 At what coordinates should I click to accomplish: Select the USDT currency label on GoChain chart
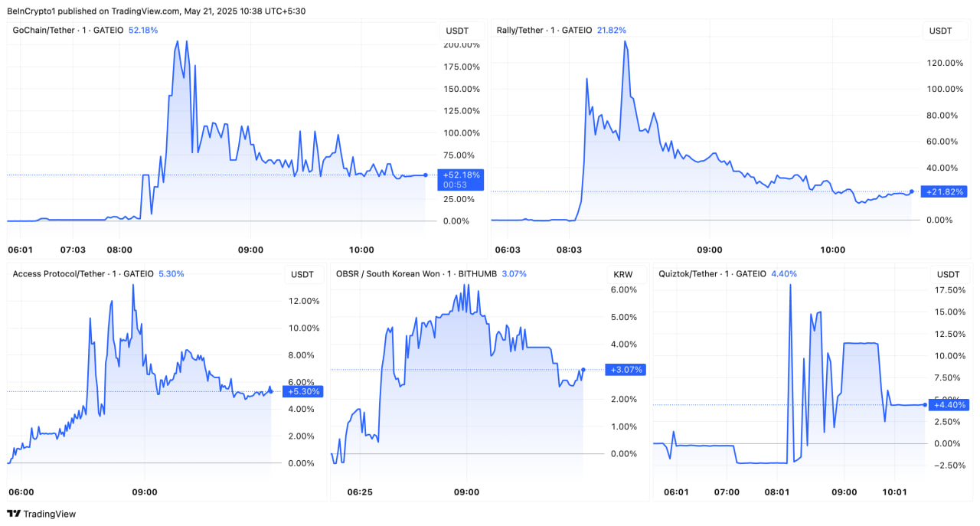456,31
